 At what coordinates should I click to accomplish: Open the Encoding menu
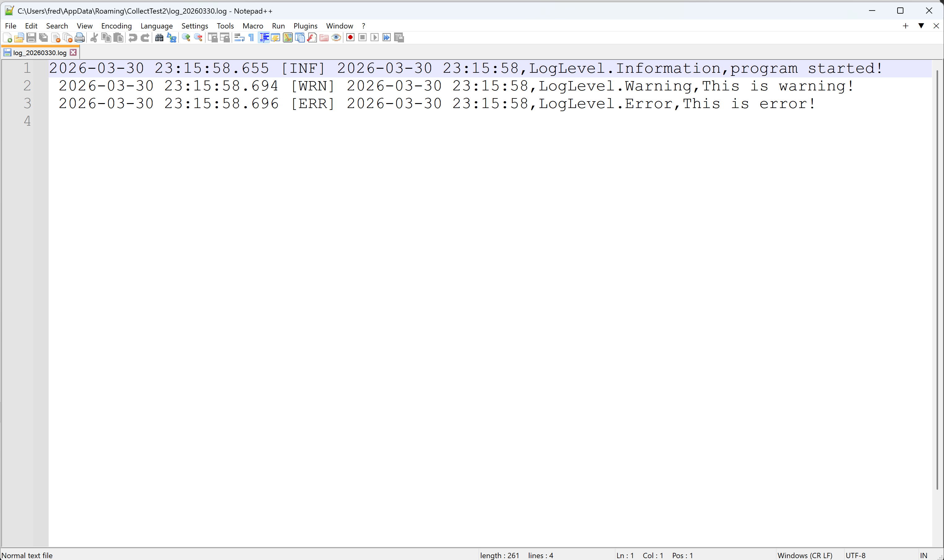pos(116,26)
